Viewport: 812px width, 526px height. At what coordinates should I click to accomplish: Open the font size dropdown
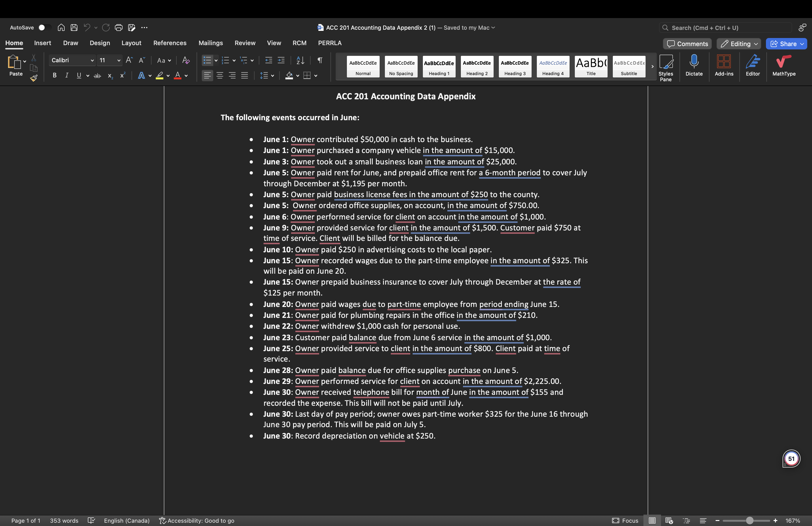pyautogui.click(x=118, y=60)
